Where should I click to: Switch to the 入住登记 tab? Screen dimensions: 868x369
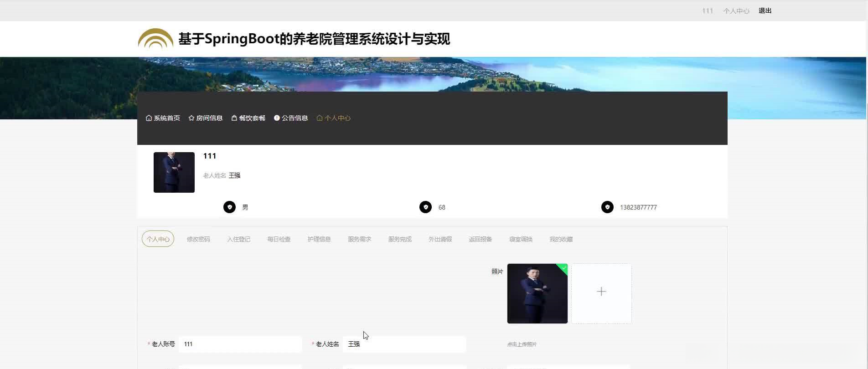pos(238,239)
